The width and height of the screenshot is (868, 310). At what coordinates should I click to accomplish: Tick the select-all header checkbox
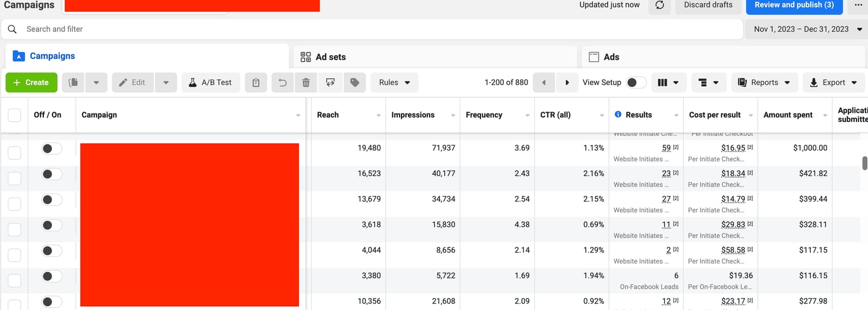pos(14,115)
